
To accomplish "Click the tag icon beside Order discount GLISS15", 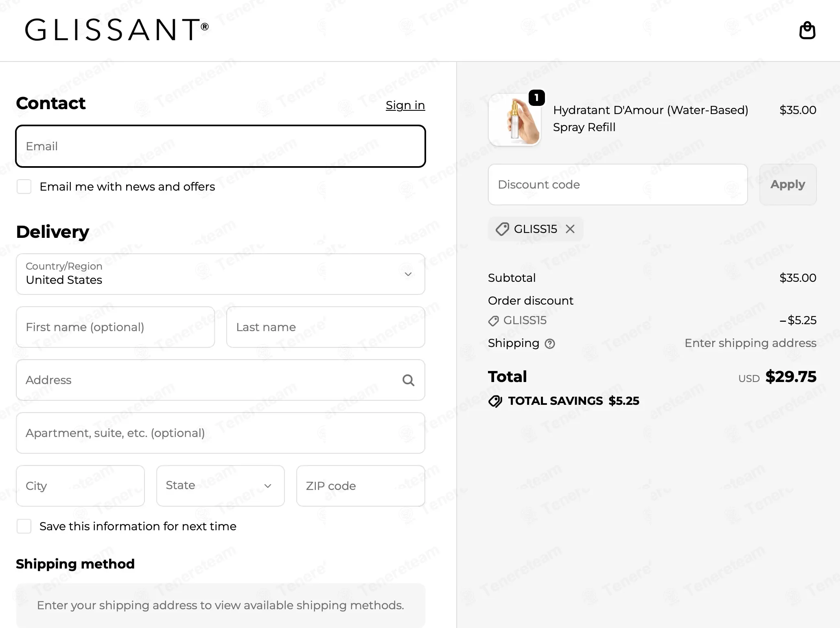I will 493,321.
